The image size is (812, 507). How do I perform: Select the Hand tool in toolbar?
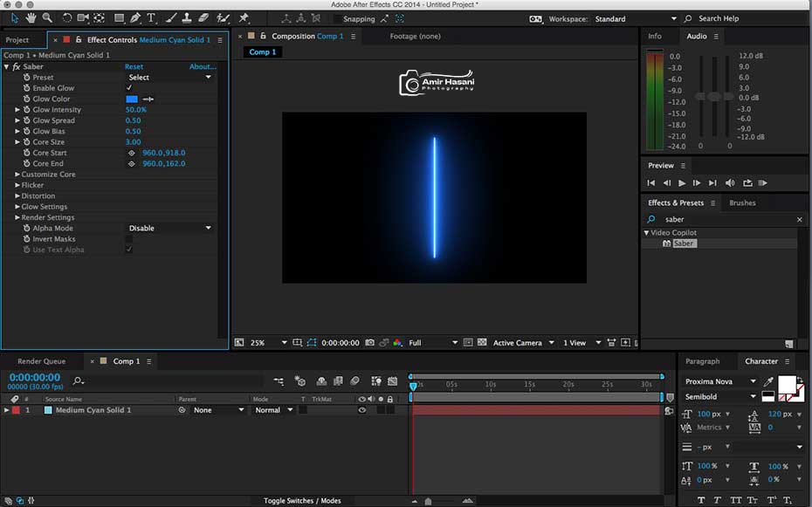pyautogui.click(x=31, y=18)
